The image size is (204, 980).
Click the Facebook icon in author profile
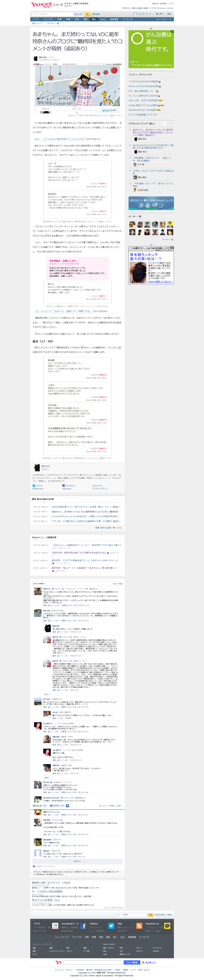pos(64,485)
